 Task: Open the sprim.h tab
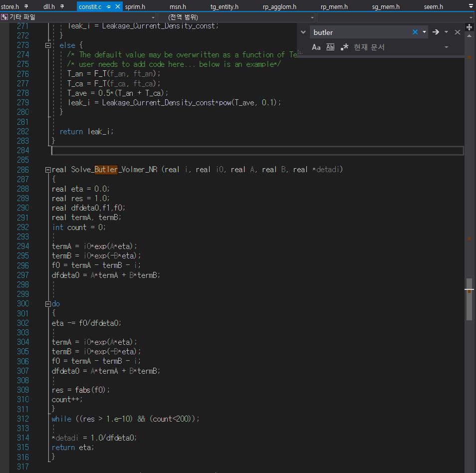[x=135, y=6]
